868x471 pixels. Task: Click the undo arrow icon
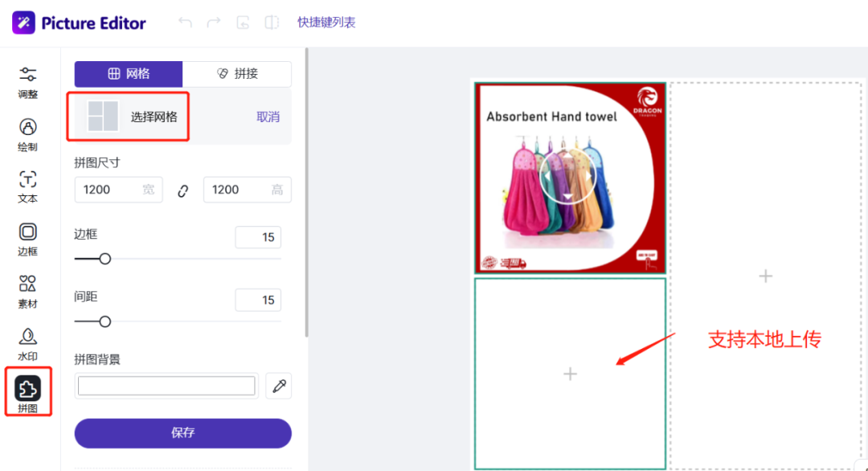[x=186, y=23]
